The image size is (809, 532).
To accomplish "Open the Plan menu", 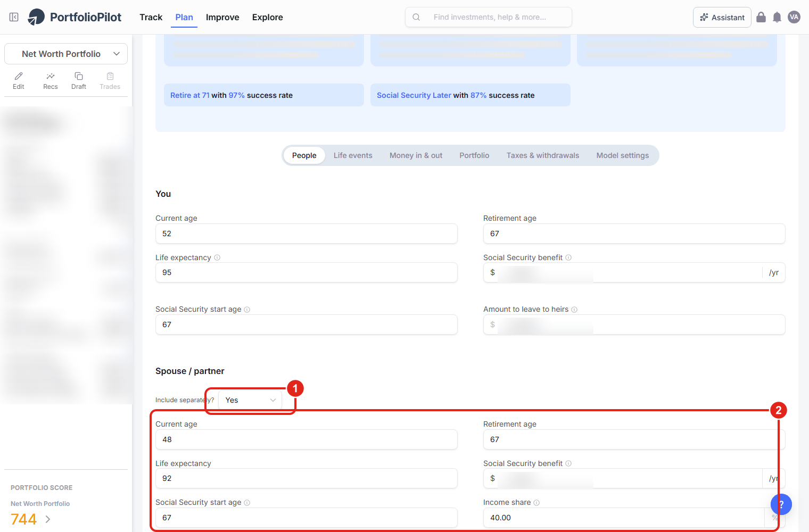I will (x=184, y=17).
